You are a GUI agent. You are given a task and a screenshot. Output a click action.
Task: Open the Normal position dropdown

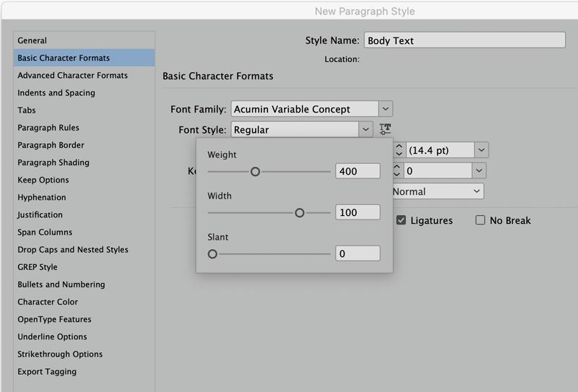[x=476, y=191]
